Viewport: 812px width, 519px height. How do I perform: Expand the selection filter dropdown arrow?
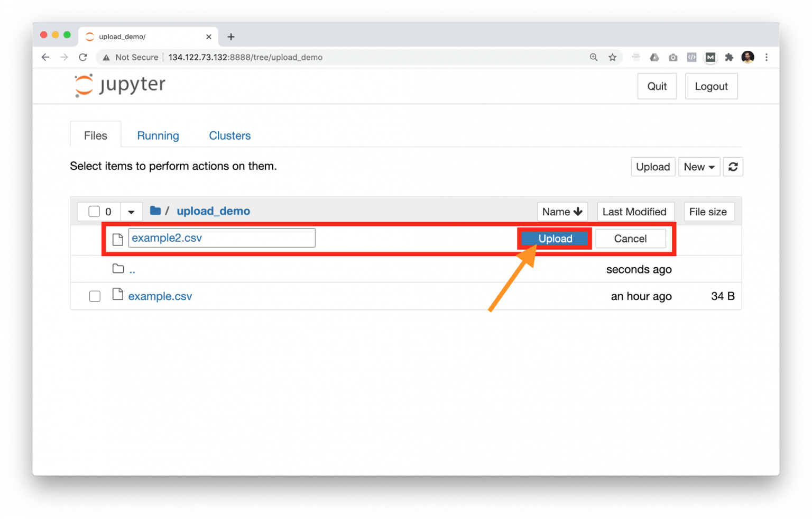[x=131, y=211]
